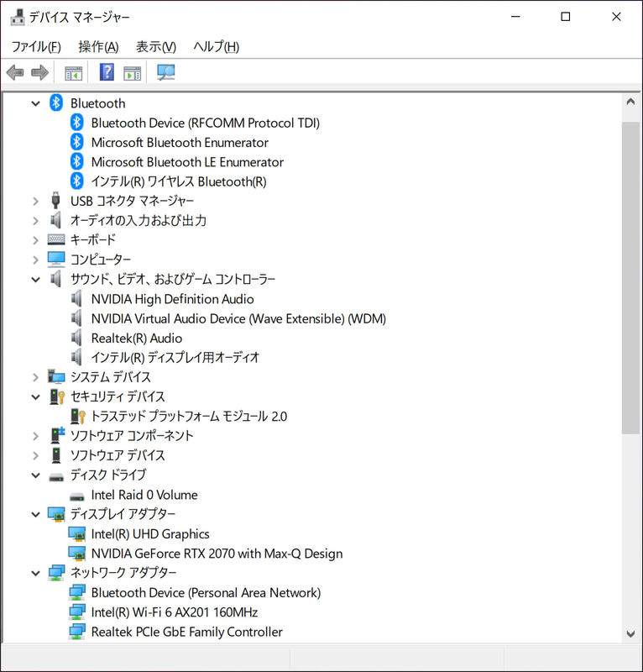
Task: Expand the オーディオの入力および出力 category
Action: (36, 221)
